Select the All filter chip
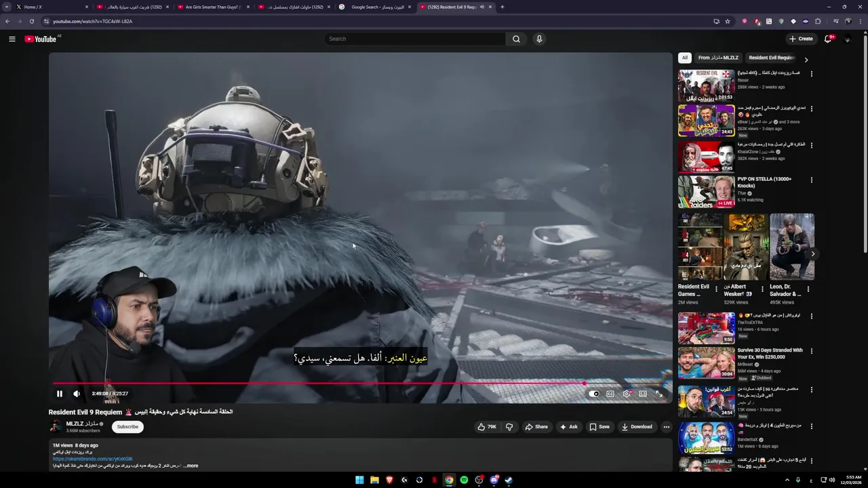Image resolution: width=868 pixels, height=488 pixels. [685, 58]
